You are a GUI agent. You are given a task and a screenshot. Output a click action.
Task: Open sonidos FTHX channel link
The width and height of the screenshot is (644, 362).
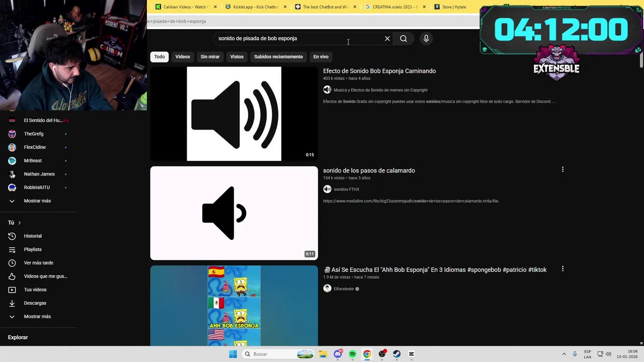(346, 190)
